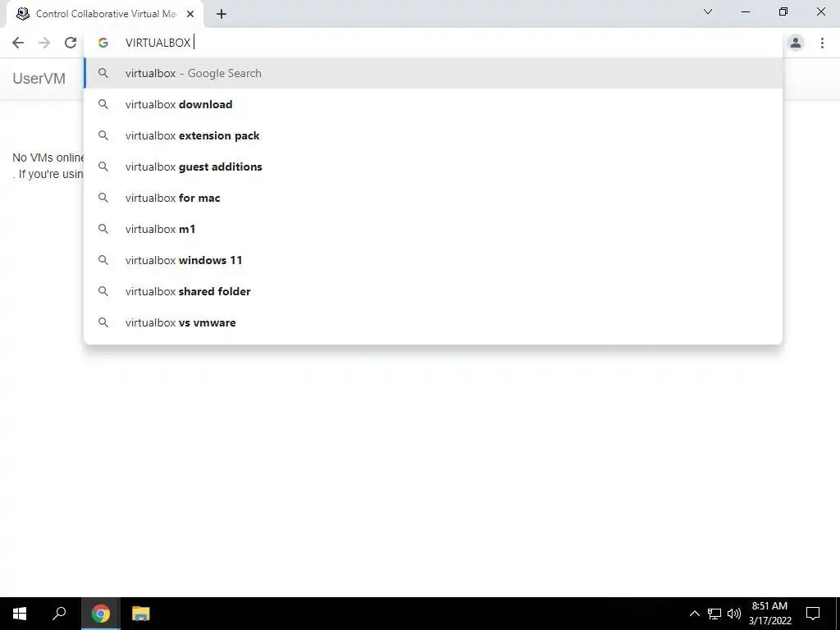This screenshot has width=840, height=630.
Task: Open a new browser tab
Action: coord(221,14)
